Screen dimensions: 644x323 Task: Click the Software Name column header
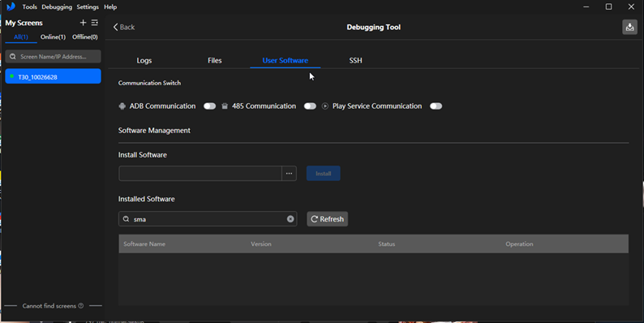(x=144, y=244)
